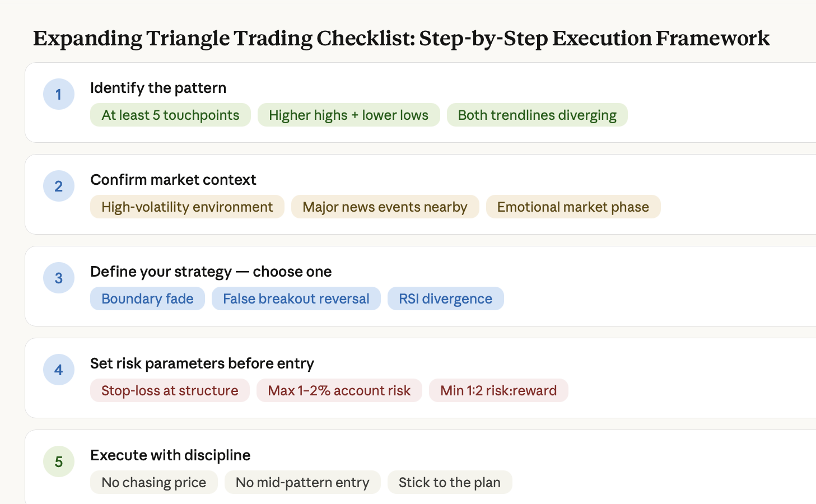The width and height of the screenshot is (816, 504).
Task: Click 'Major news events nearby' chip
Action: [385, 207]
